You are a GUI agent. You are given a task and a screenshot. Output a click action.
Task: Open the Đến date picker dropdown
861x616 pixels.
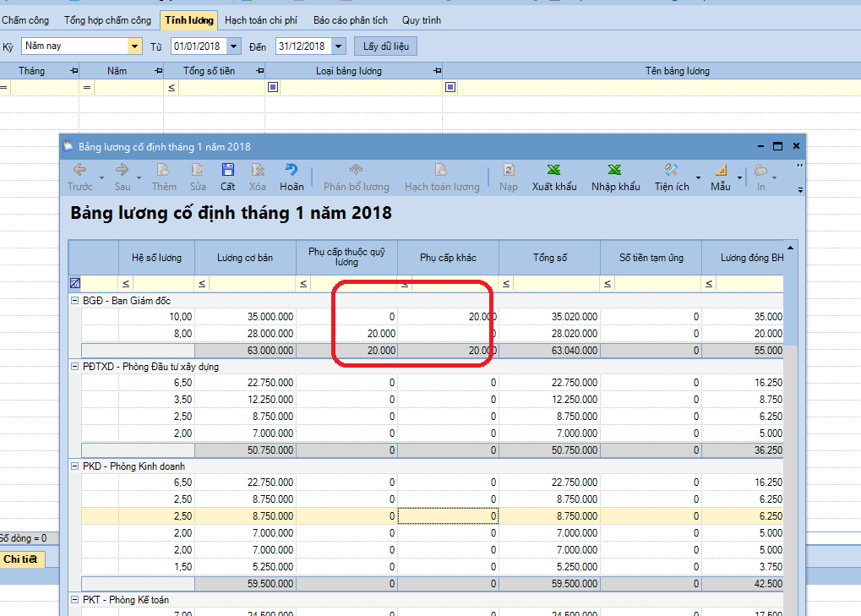click(x=338, y=46)
